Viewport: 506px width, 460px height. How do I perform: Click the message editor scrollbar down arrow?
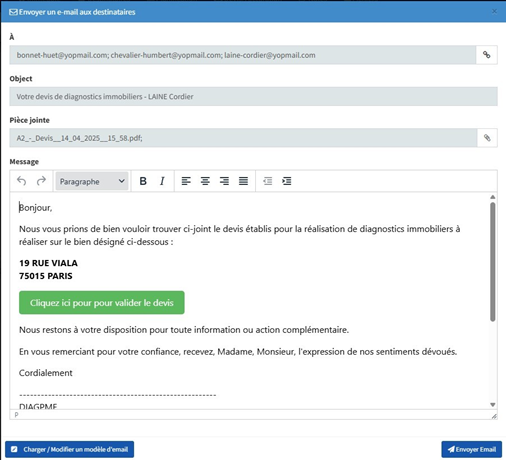point(493,405)
